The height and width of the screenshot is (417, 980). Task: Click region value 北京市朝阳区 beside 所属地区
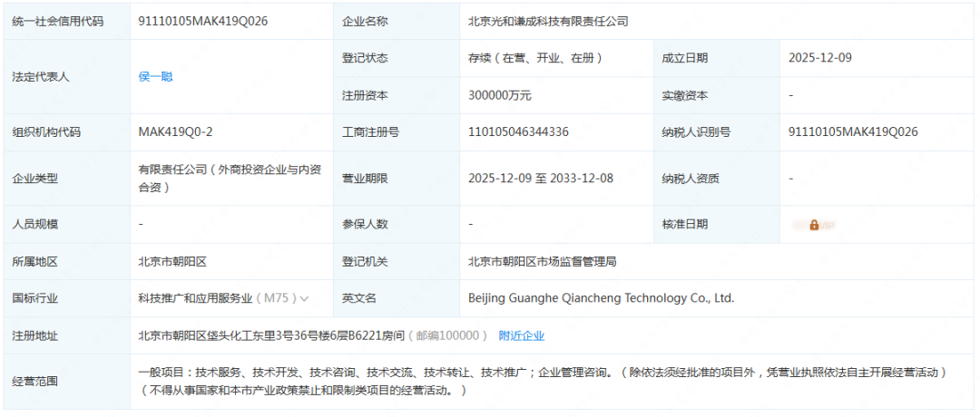[x=172, y=262]
